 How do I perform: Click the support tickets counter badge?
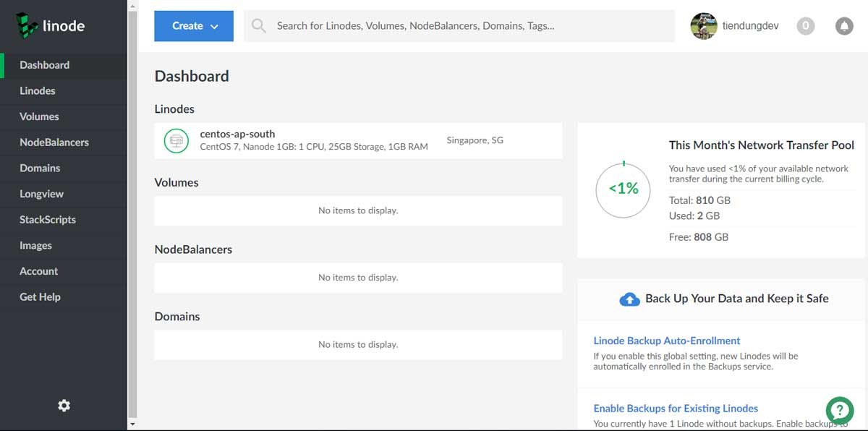tap(806, 26)
